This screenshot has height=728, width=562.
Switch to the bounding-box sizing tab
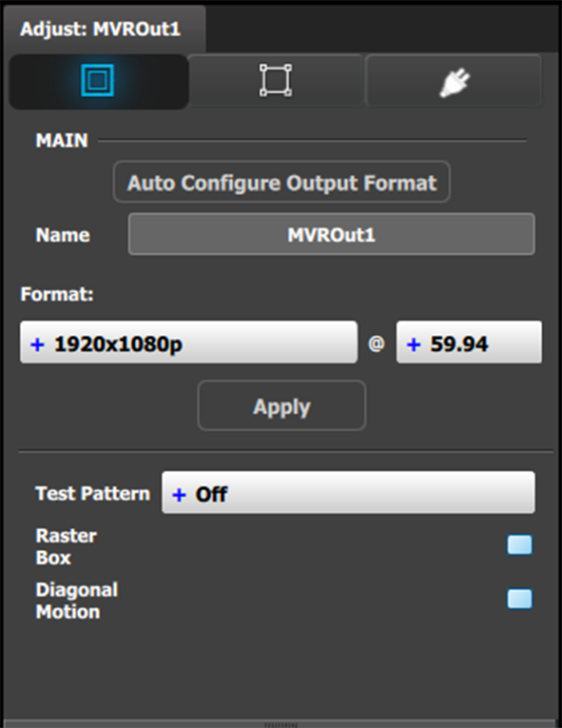(276, 81)
